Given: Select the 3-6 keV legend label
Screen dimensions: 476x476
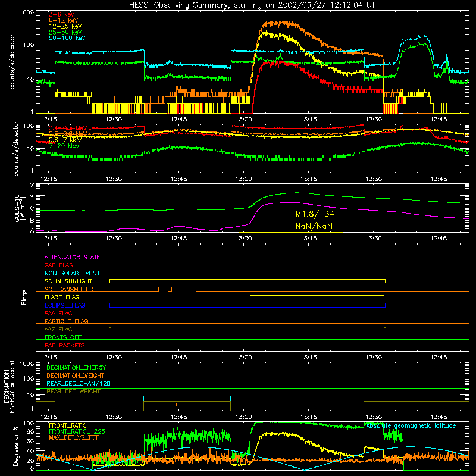Looking at the screenshot, I should pyautogui.click(x=61, y=14).
